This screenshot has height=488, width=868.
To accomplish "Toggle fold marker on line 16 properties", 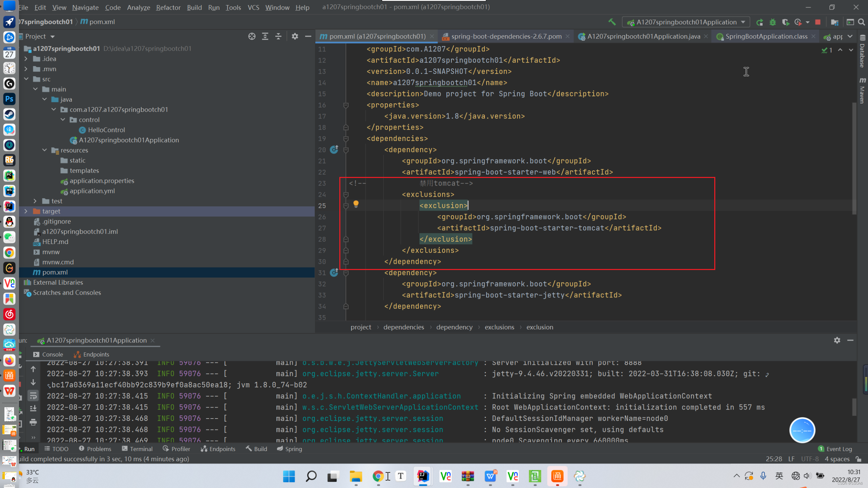I will 346,105.
